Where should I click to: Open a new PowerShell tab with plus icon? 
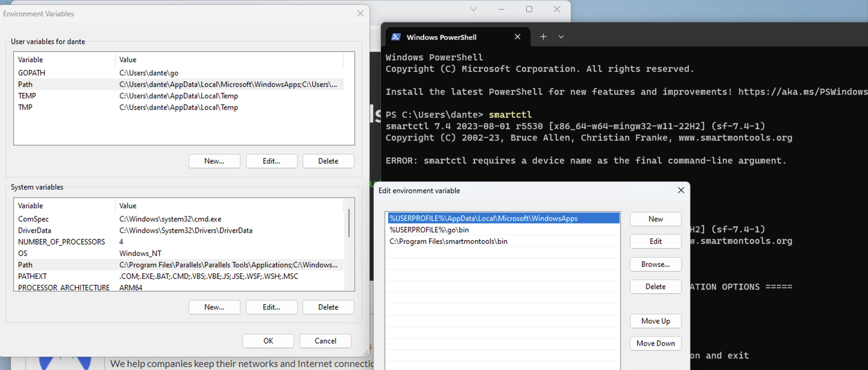tap(543, 37)
